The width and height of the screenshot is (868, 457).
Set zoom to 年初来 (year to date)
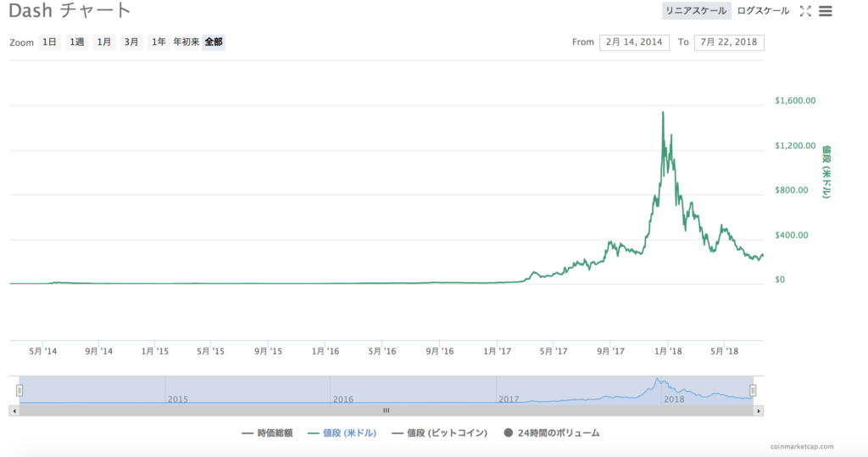pyautogui.click(x=186, y=42)
